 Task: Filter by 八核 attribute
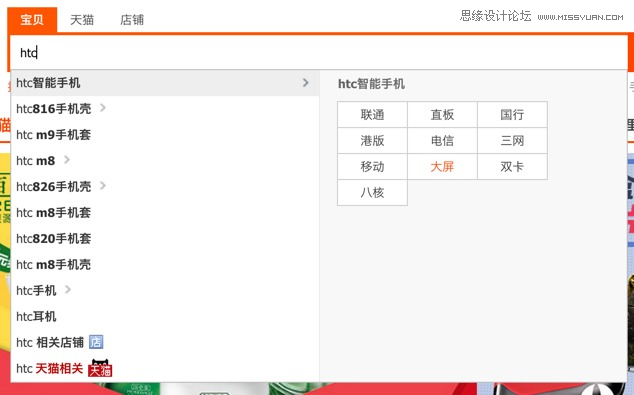[x=372, y=192]
